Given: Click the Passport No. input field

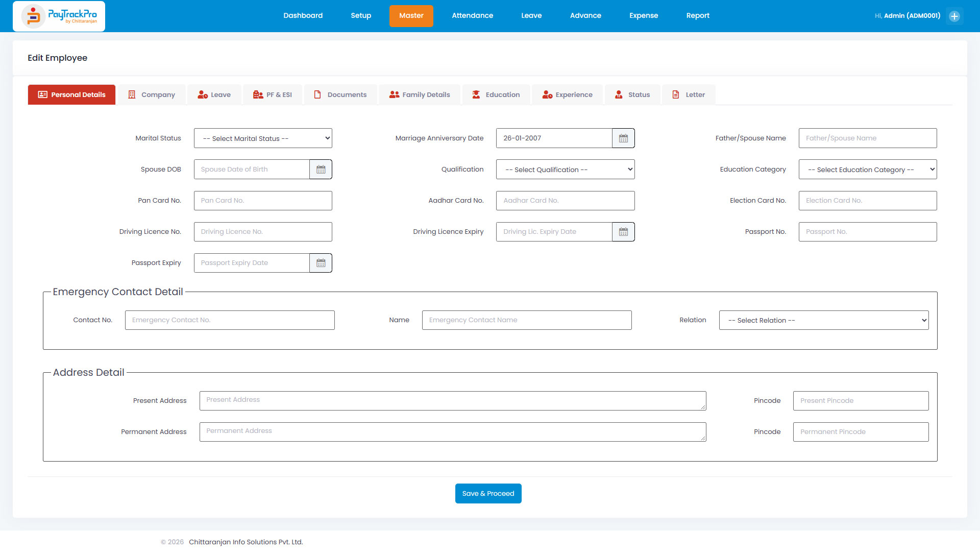Looking at the screenshot, I should (868, 232).
